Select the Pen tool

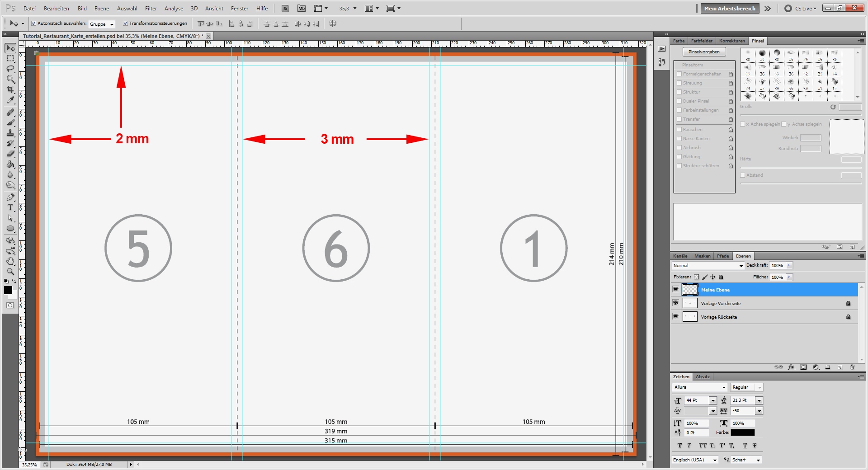click(x=10, y=197)
